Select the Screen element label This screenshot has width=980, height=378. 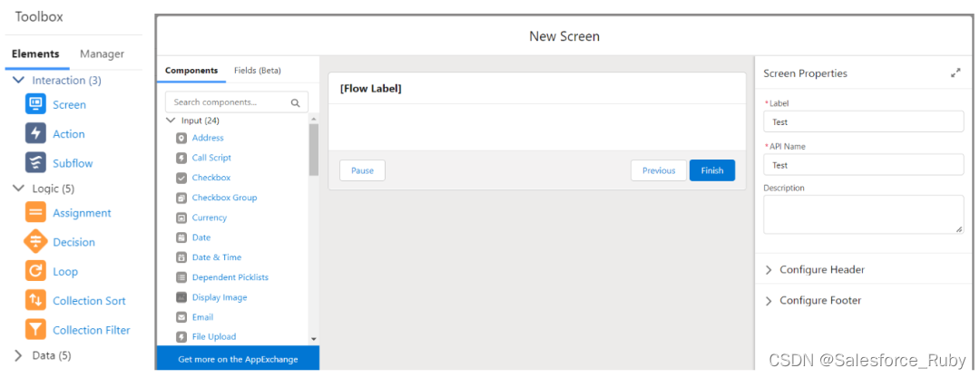pyautogui.click(x=69, y=104)
